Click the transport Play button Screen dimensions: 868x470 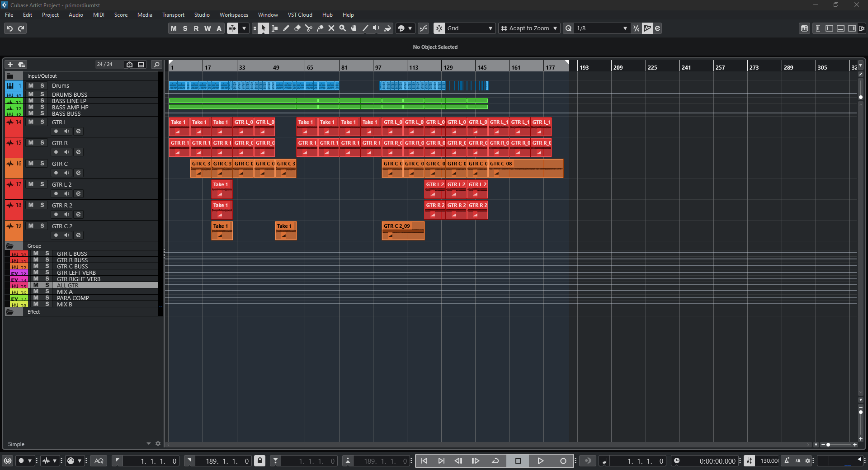[540, 461]
